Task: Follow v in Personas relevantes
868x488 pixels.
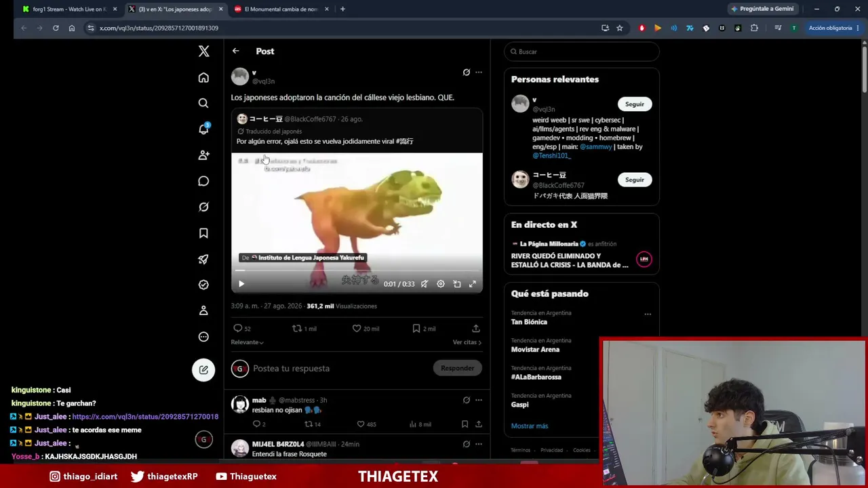Action: 635,104
